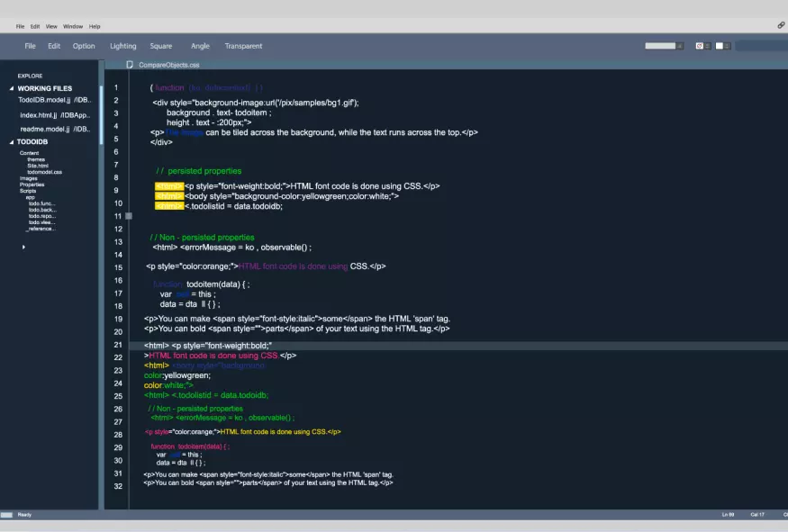
Task: Select Square in the application toolbar
Action: 161,45
